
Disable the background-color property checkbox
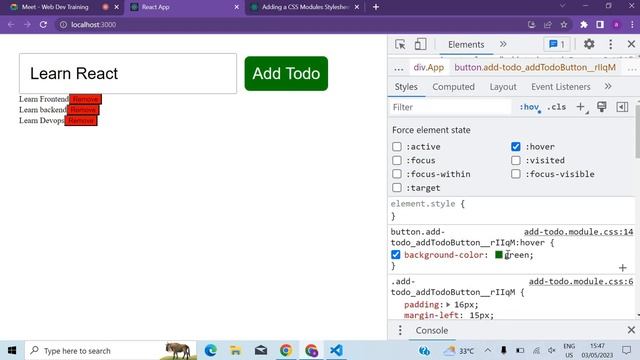pyautogui.click(x=396, y=255)
